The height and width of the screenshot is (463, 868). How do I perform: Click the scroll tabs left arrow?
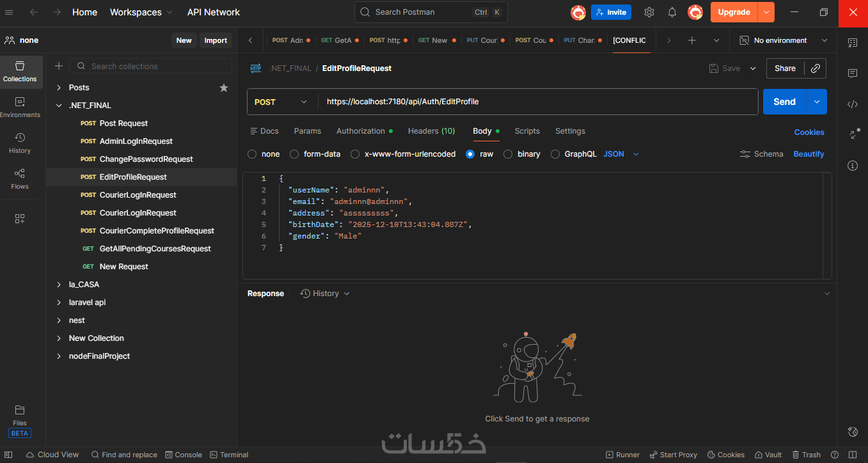click(x=251, y=40)
